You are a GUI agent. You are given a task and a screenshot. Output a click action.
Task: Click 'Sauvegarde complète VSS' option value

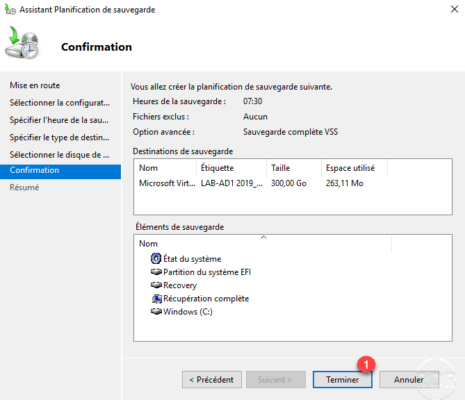290,132
